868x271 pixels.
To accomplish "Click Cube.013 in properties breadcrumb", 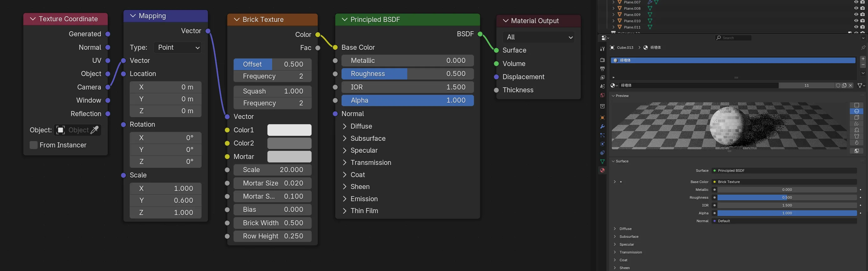I will (x=625, y=48).
